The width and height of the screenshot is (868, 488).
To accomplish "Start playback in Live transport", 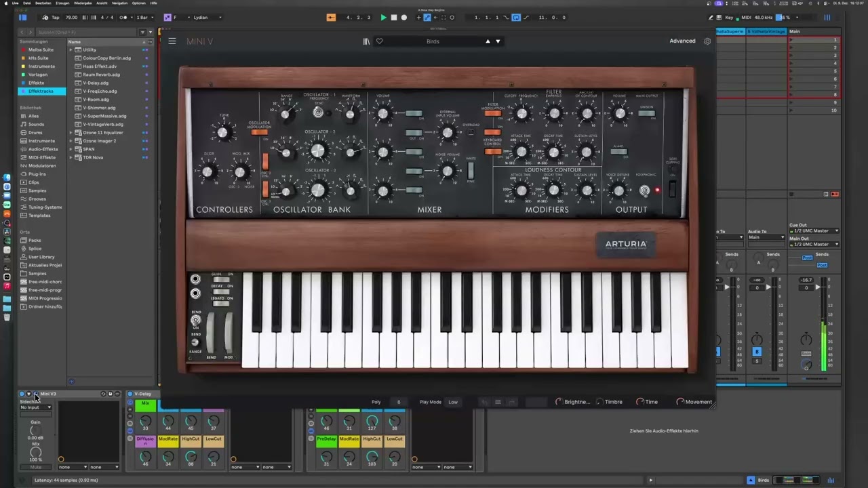I will 383,18.
